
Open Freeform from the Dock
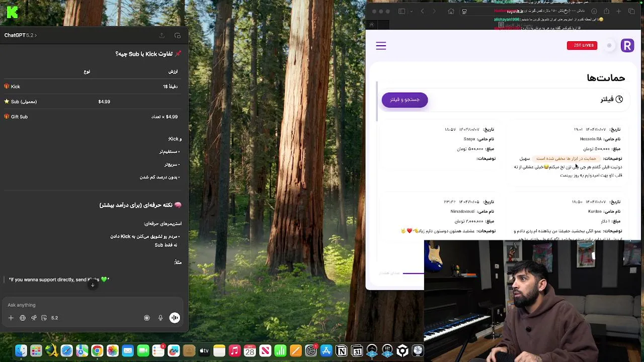174,350
